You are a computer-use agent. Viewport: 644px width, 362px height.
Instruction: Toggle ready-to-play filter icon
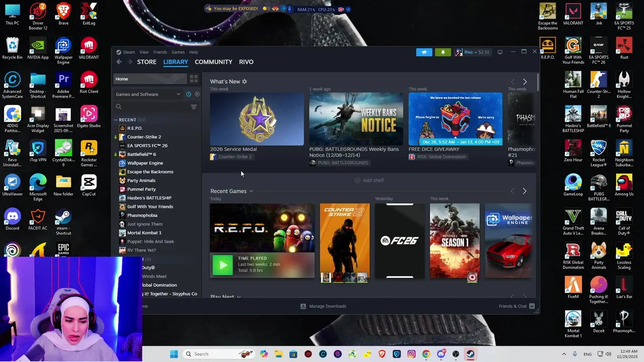coord(197,94)
